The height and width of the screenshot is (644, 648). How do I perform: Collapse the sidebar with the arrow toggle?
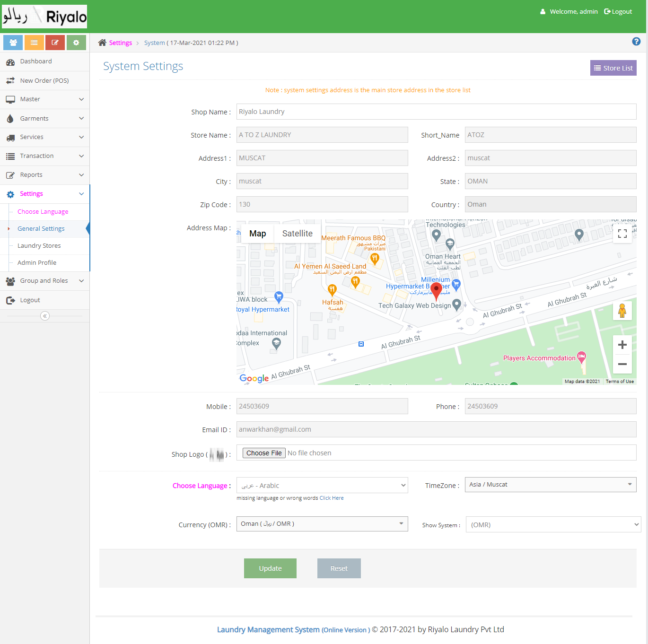(45, 316)
